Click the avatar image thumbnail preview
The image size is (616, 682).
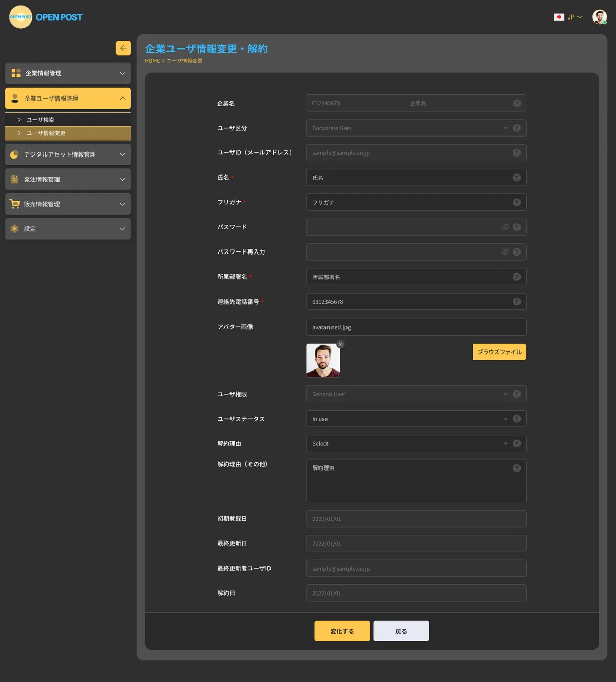tap(323, 361)
